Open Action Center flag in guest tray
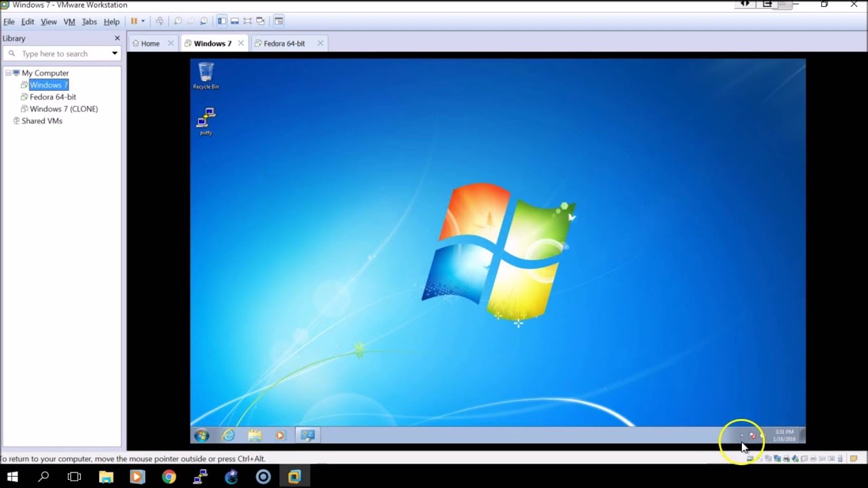The image size is (868, 488). click(x=752, y=436)
